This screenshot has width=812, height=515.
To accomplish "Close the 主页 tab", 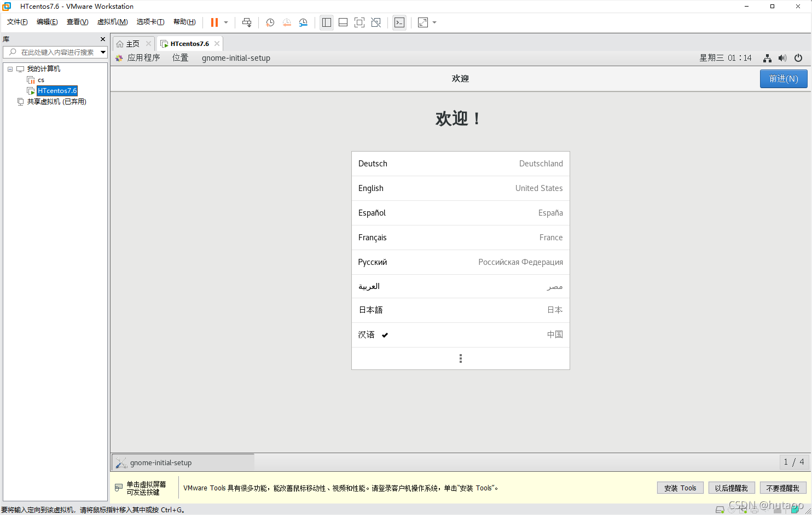I will click(148, 44).
